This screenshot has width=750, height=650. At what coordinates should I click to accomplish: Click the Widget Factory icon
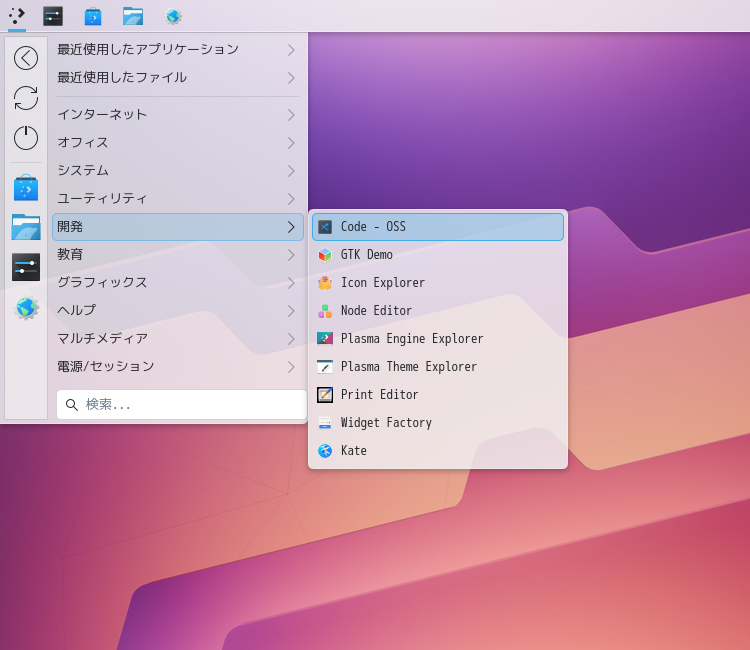click(x=325, y=423)
